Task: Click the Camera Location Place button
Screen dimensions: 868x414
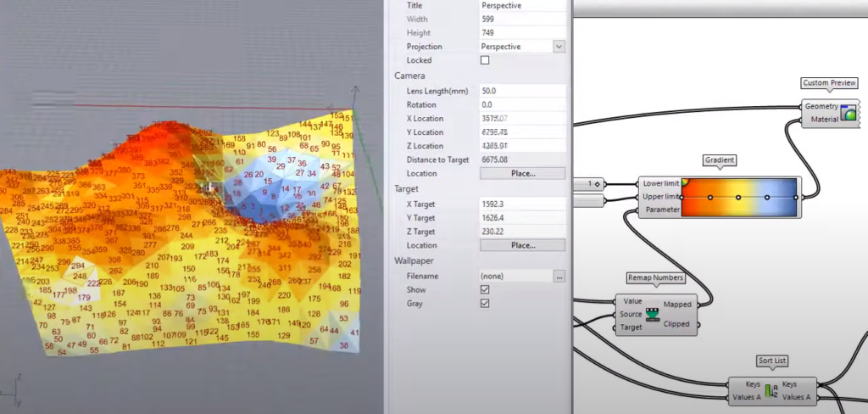Action: point(522,174)
